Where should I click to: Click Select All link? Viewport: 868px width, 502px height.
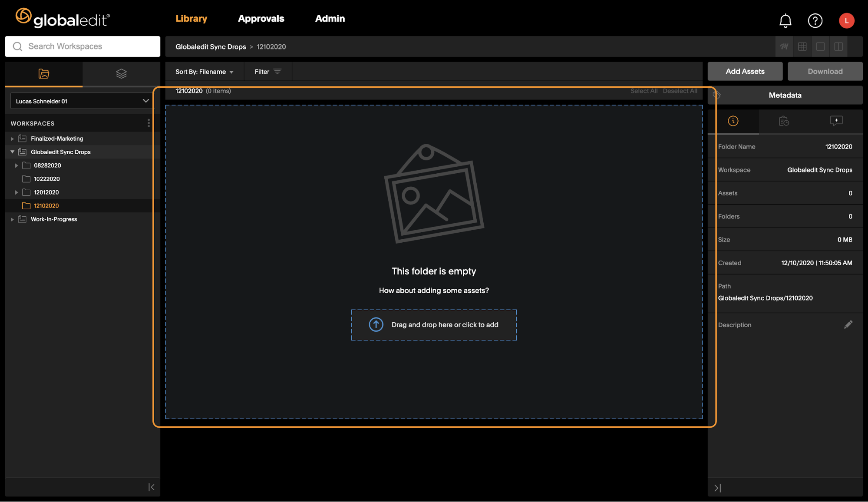[644, 91]
